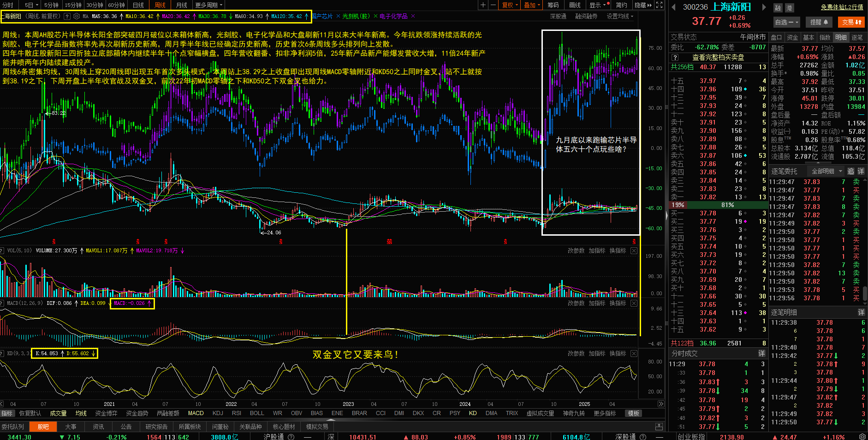Click the 详 detail button in 逐笔委托
The height and width of the screenshot is (440, 868).
[x=861, y=171]
